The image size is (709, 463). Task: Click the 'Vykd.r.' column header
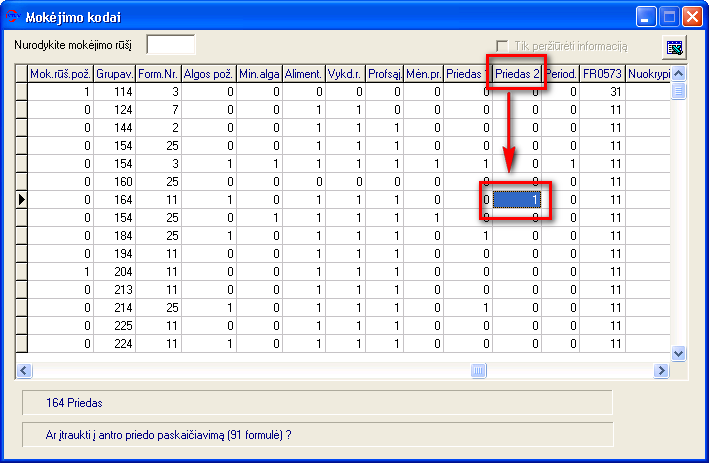pos(345,74)
